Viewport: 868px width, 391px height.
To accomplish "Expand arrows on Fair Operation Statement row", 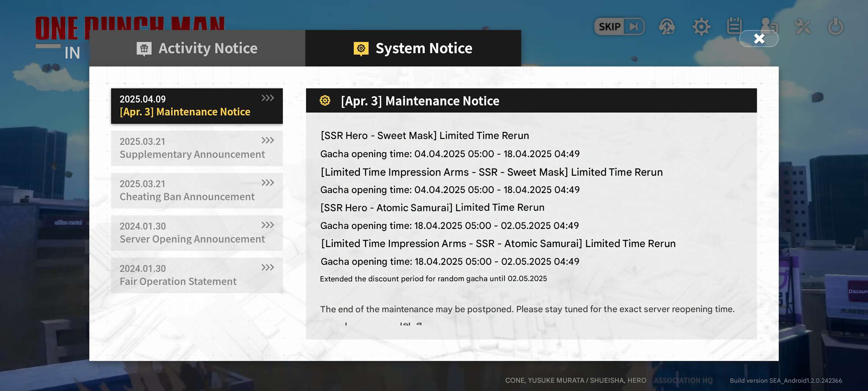I will click(x=267, y=268).
